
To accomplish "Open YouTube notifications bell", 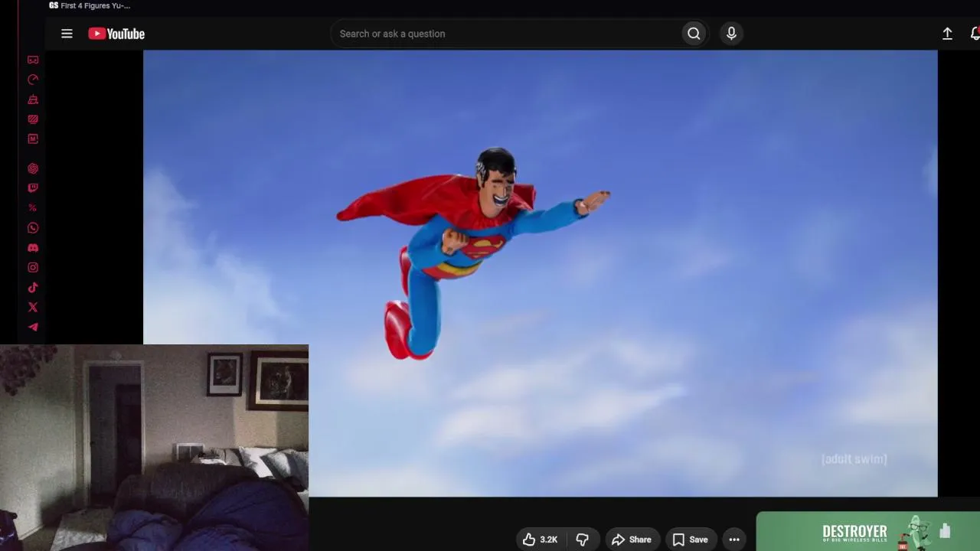I will tap(975, 34).
